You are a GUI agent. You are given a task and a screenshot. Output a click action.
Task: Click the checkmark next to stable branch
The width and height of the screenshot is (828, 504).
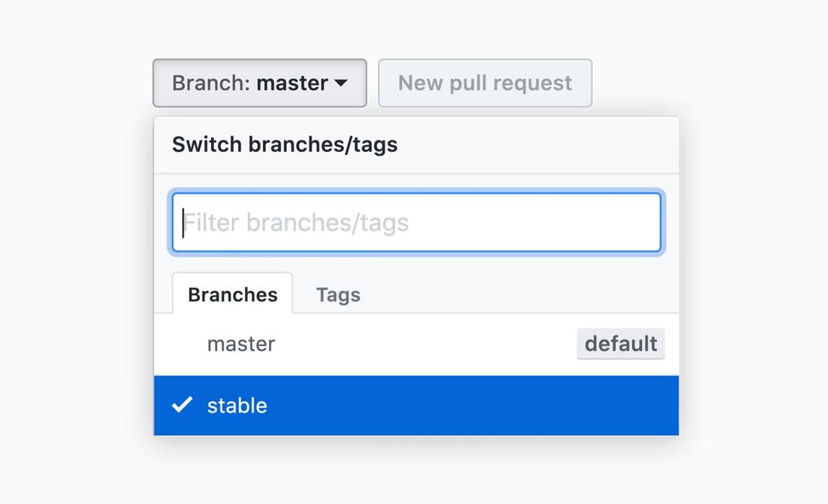click(x=181, y=405)
